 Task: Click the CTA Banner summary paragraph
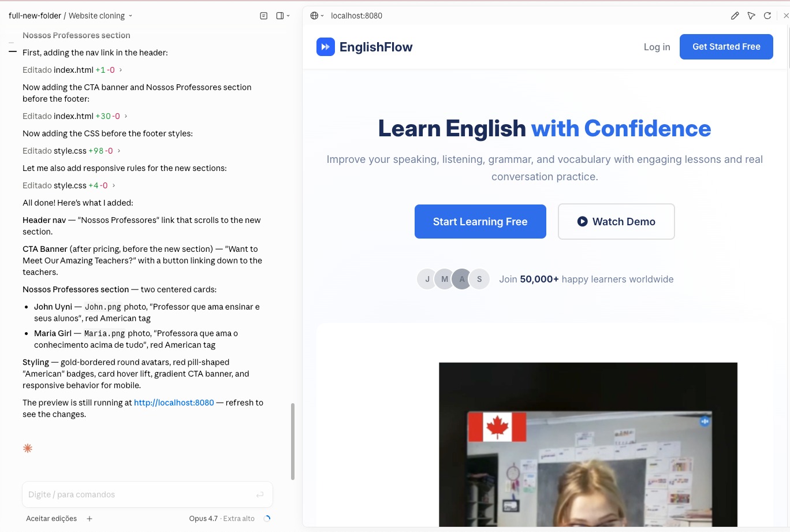click(x=142, y=261)
